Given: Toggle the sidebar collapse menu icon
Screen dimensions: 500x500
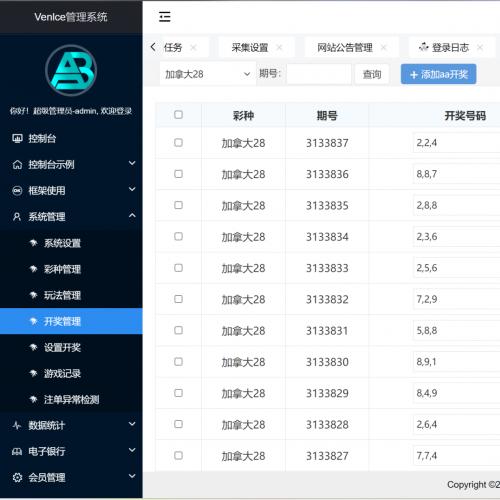Looking at the screenshot, I should tap(165, 16).
